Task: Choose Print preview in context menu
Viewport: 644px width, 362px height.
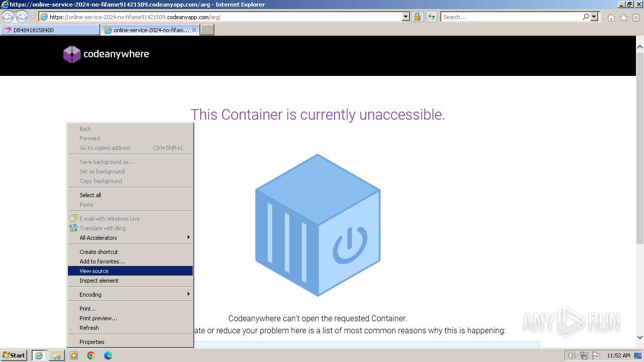Action: point(130,318)
